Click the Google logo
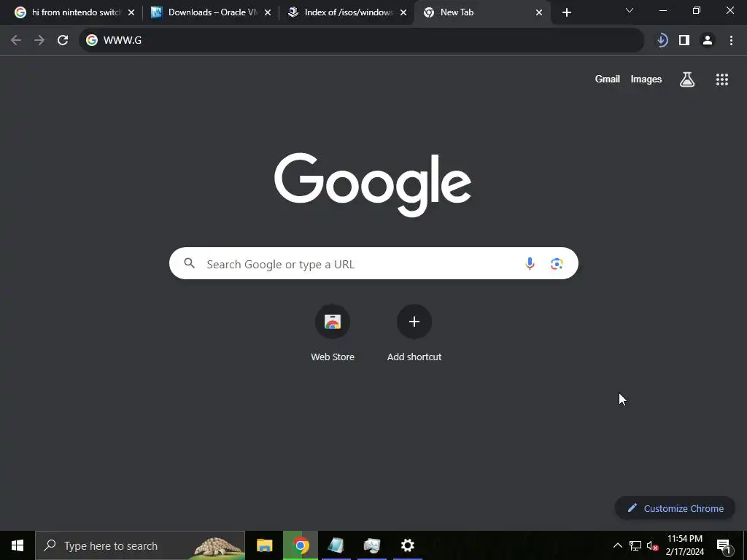The width and height of the screenshot is (747, 560). click(373, 184)
